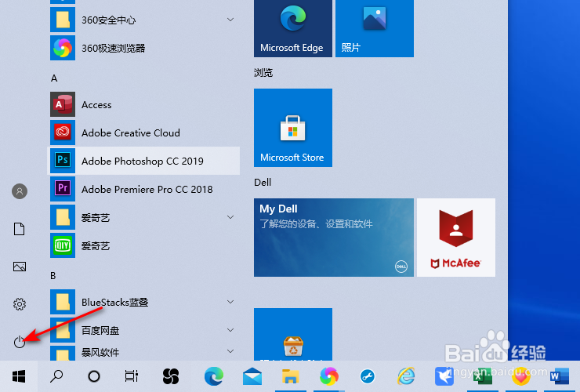The image size is (580, 392).
Task: Click the Windows Start button
Action: 19,376
